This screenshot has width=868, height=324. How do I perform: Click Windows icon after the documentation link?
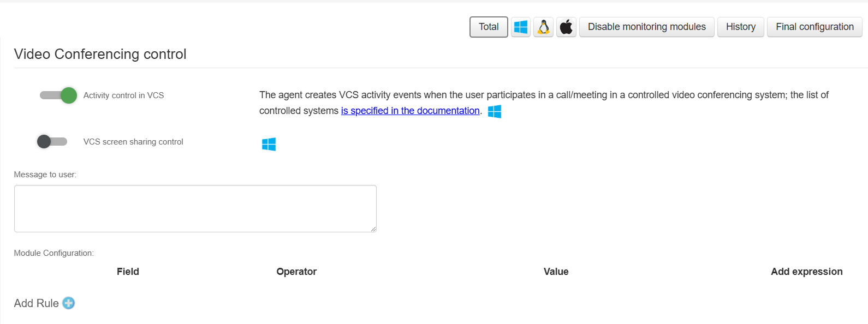click(495, 111)
